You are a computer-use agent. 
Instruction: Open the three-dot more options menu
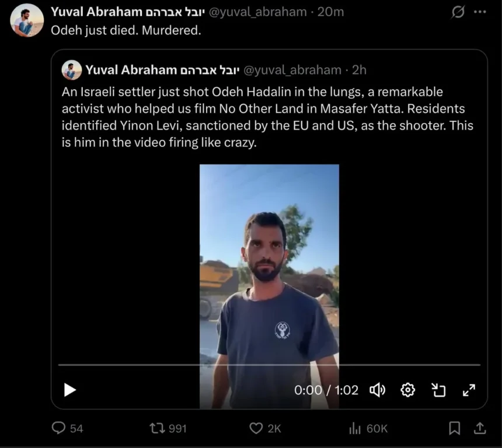(480, 12)
